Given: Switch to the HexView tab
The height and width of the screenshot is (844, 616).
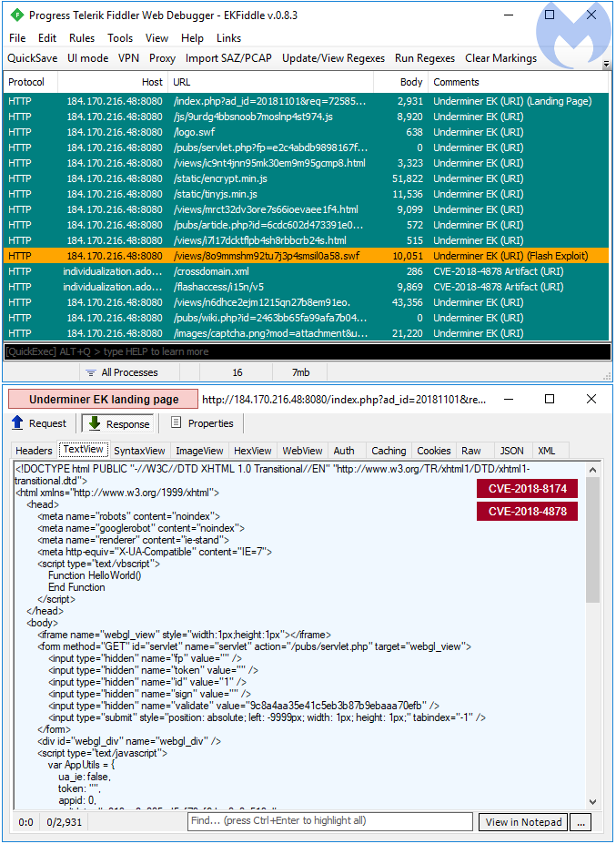Looking at the screenshot, I should 253,451.
